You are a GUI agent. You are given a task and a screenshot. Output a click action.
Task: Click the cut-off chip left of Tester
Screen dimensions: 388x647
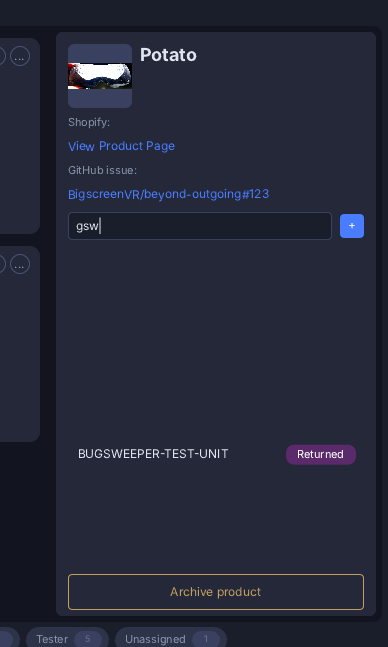click(x=9, y=639)
